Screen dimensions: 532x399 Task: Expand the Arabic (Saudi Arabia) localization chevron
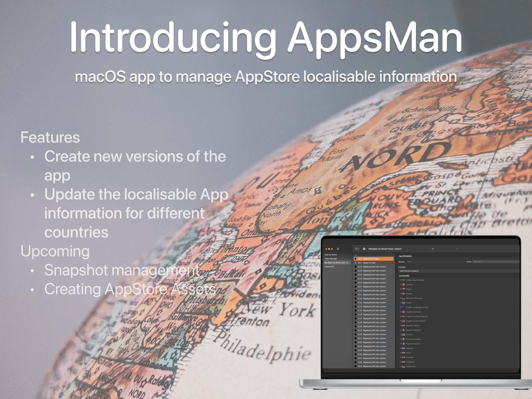(401, 280)
